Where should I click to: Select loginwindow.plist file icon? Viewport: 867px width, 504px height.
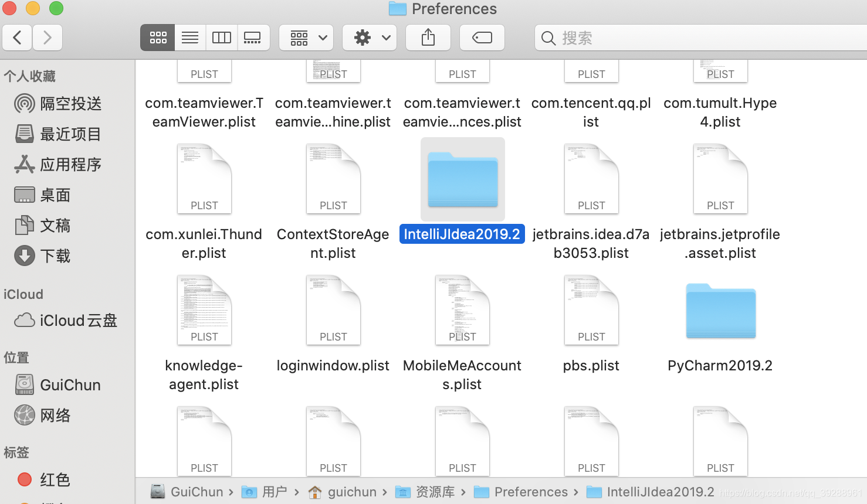333,310
